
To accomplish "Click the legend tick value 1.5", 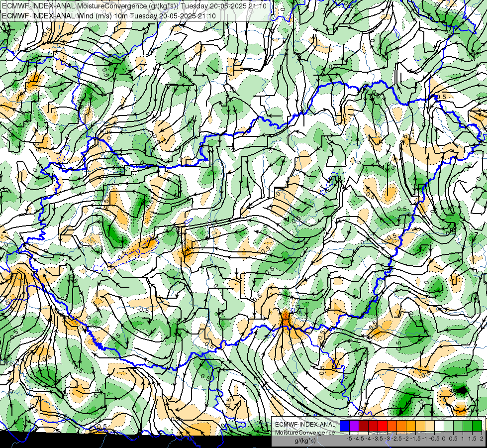I will click(x=472, y=439).
